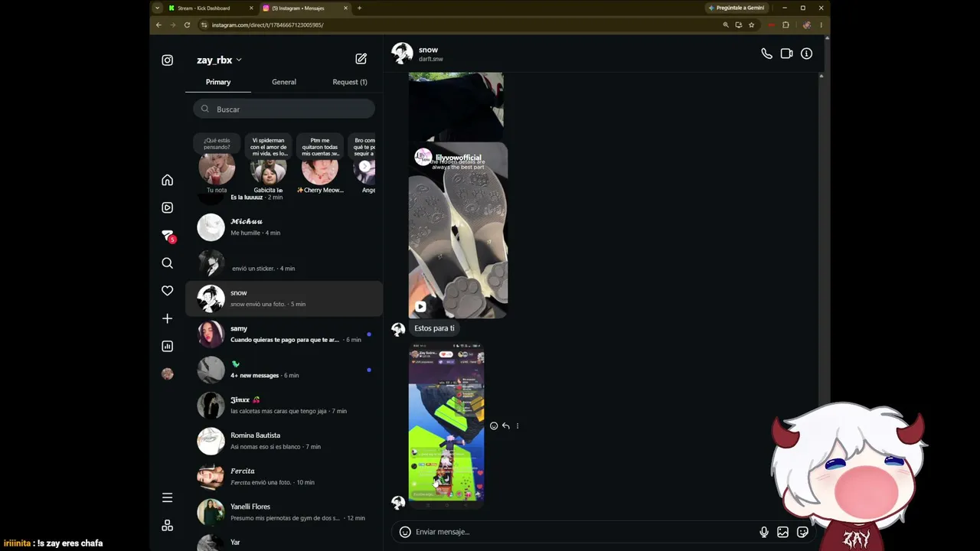Open emoji picker in message box

coord(405,532)
